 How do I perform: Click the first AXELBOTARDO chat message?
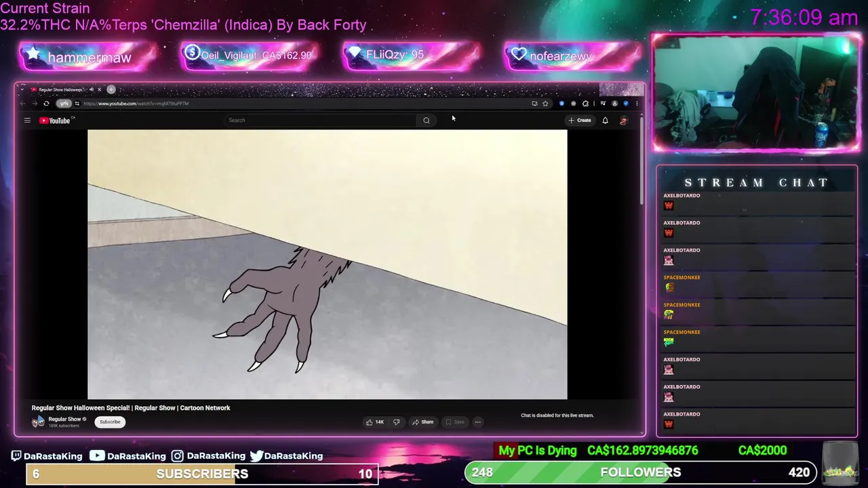point(756,201)
